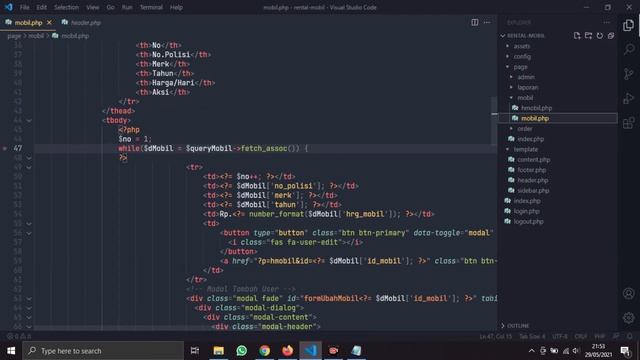This screenshot has width=640, height=360.
Task: Open Manage gear icon in activity bar
Action: 629,318
